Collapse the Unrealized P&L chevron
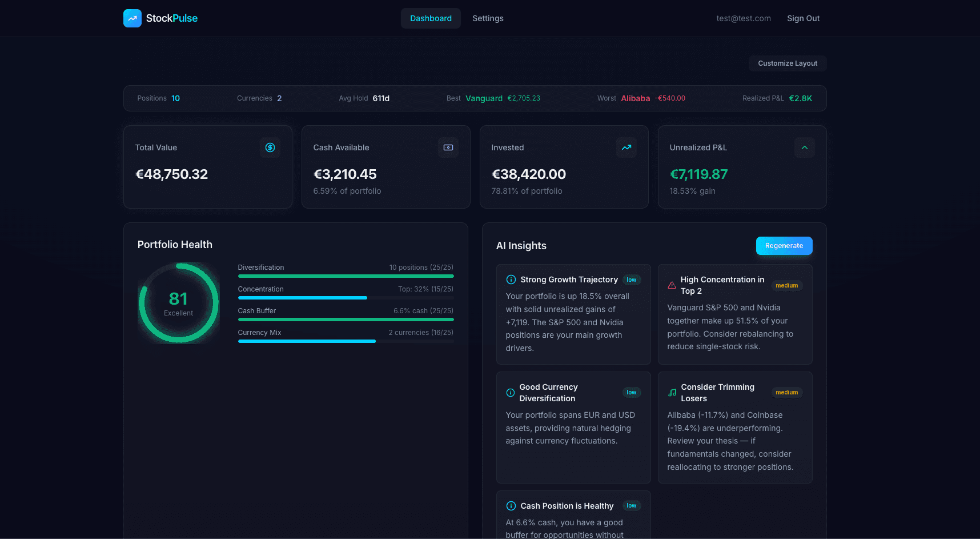 pyautogui.click(x=805, y=147)
